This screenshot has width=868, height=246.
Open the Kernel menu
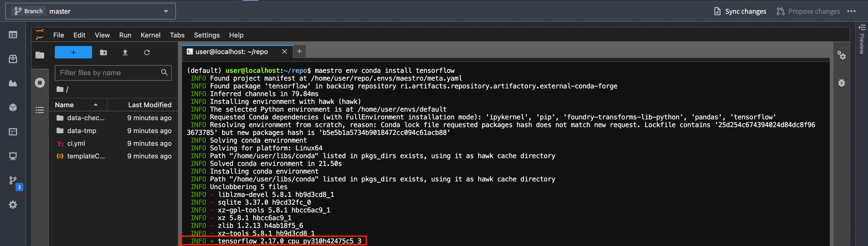pyautogui.click(x=150, y=35)
